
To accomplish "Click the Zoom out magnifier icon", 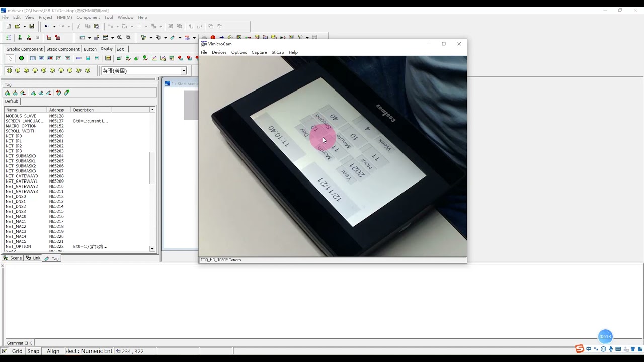I will click(x=128, y=37).
